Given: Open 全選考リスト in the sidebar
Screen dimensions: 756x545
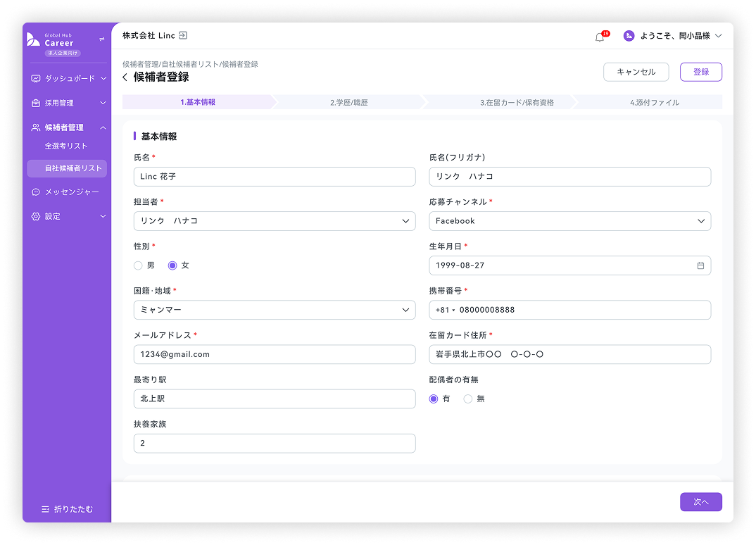Looking at the screenshot, I should click(x=66, y=146).
